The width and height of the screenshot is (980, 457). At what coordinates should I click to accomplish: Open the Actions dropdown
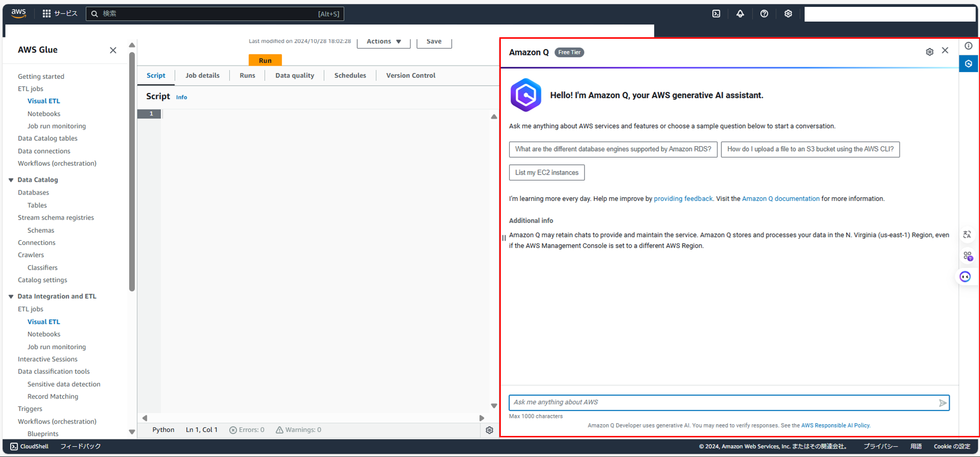pos(384,42)
